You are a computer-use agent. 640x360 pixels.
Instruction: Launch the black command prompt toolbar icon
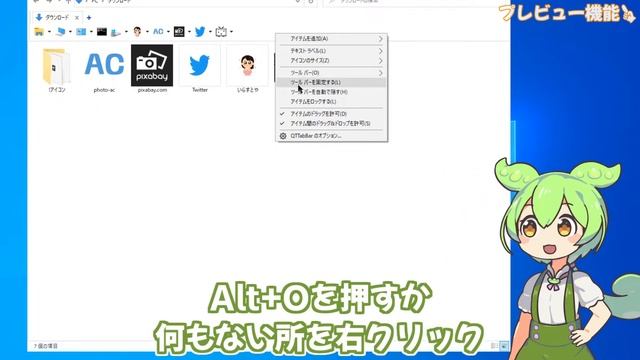[x=102, y=31]
